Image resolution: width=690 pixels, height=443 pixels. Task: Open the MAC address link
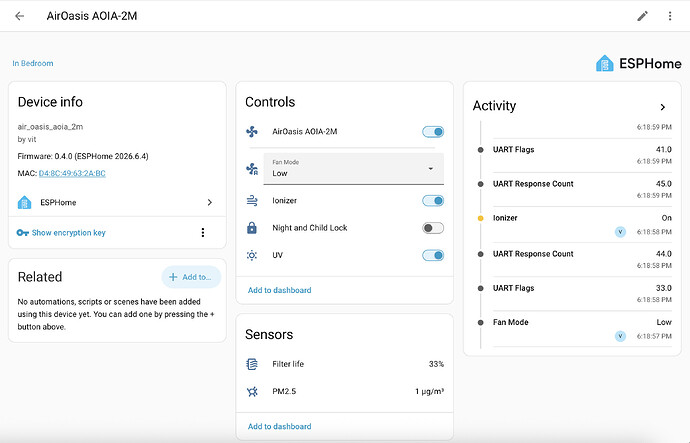click(x=72, y=173)
